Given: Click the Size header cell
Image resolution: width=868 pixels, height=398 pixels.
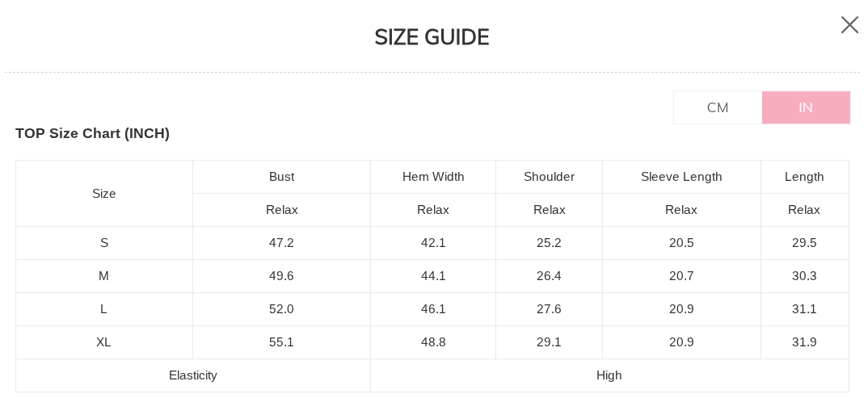Looking at the screenshot, I should [x=104, y=194].
